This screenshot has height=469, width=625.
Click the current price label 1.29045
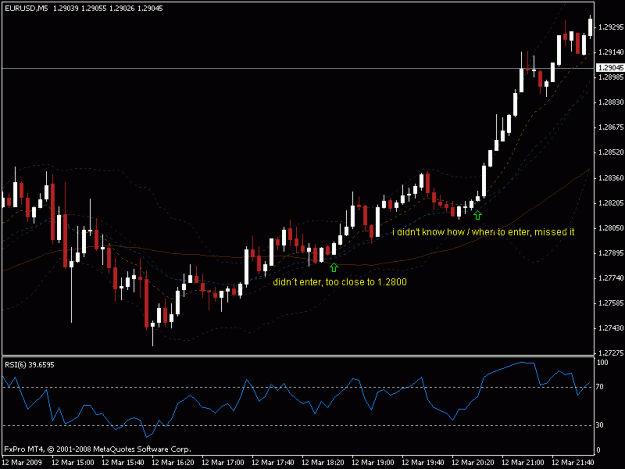tap(610, 68)
